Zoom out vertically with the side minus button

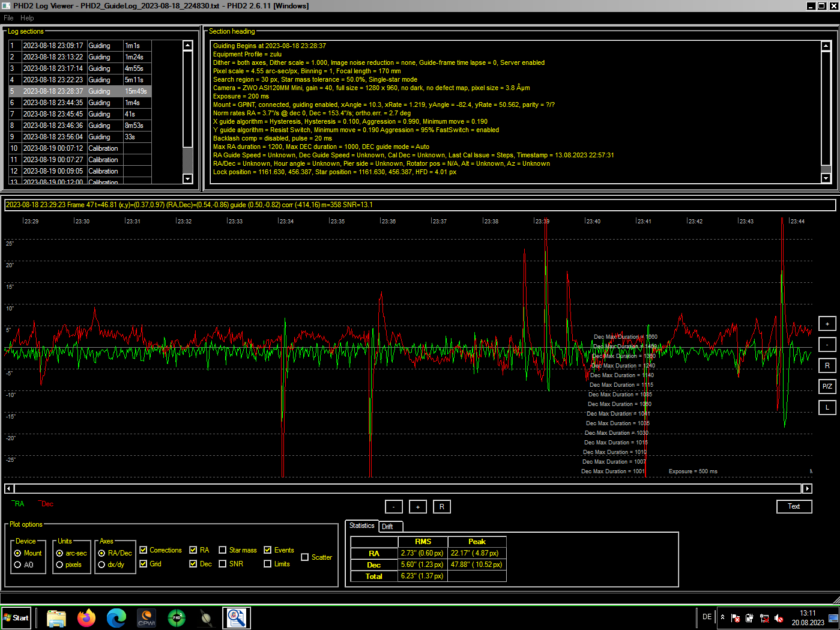(x=827, y=345)
